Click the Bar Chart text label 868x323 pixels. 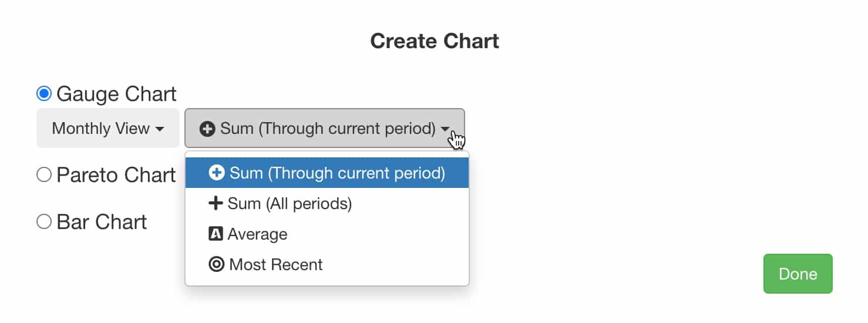click(x=102, y=222)
